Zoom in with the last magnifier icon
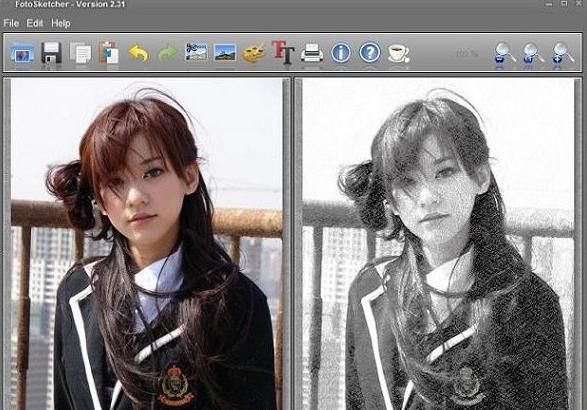 click(562, 53)
